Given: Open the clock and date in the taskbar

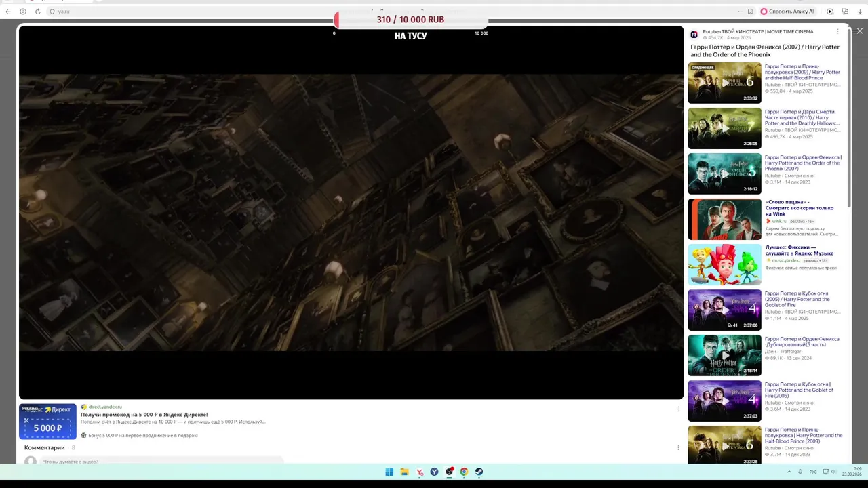Looking at the screenshot, I should tap(852, 472).
